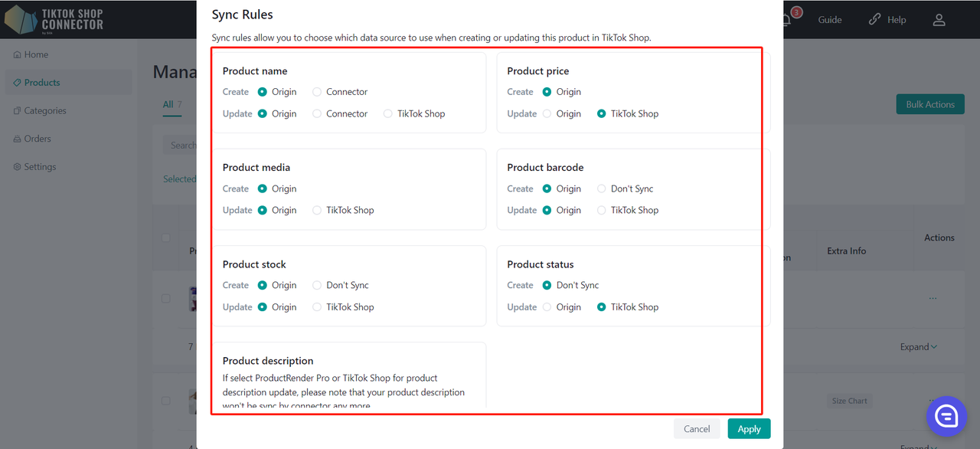Click the Orders sidebar icon

pyautogui.click(x=18, y=139)
